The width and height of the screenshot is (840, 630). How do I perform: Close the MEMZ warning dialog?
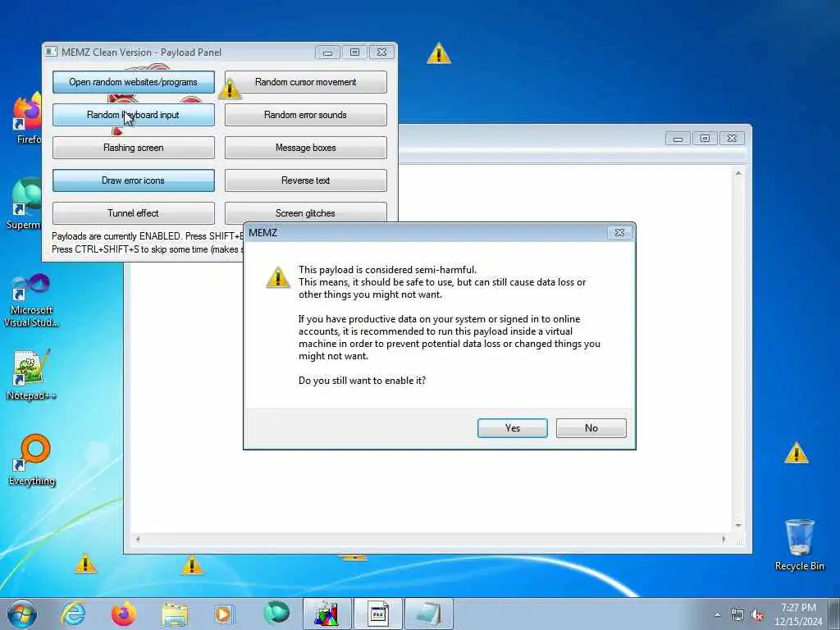click(x=619, y=232)
